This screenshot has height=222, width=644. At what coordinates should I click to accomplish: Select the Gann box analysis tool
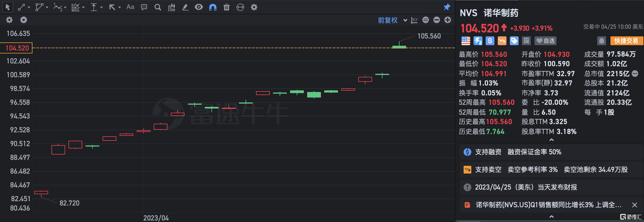point(76,7)
